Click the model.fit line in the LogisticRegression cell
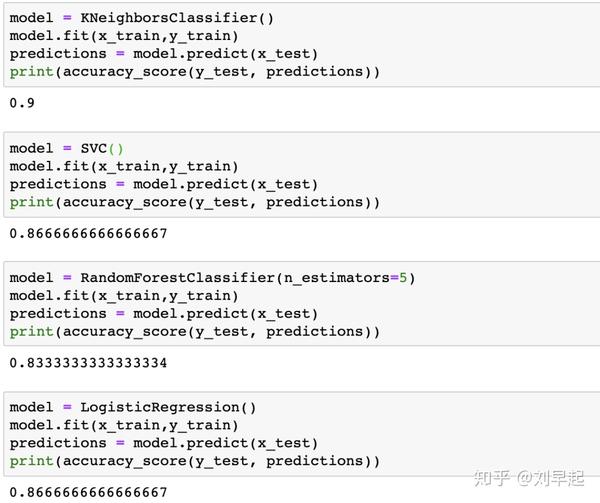The height and width of the screenshot is (503, 600). coord(124,426)
